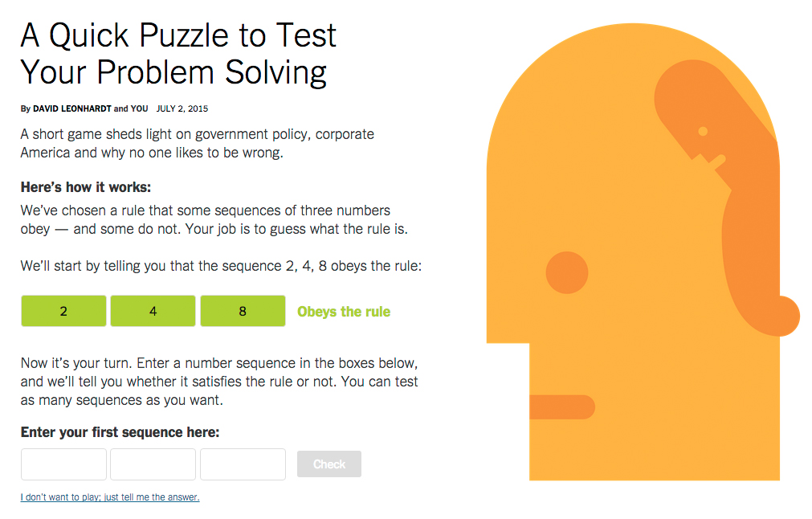812x519 pixels.
Task: Click the green box showing 8
Action: (243, 311)
